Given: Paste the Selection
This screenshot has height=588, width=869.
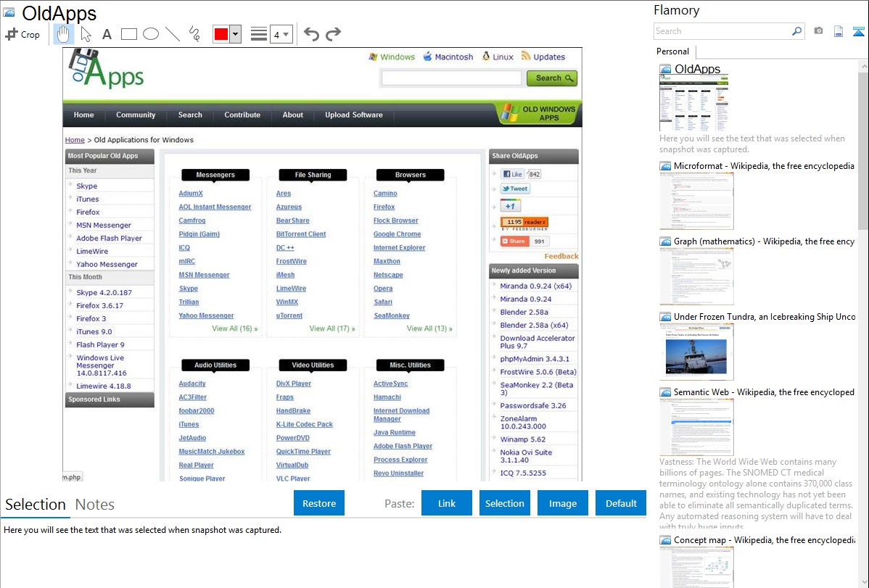Looking at the screenshot, I should [504, 503].
